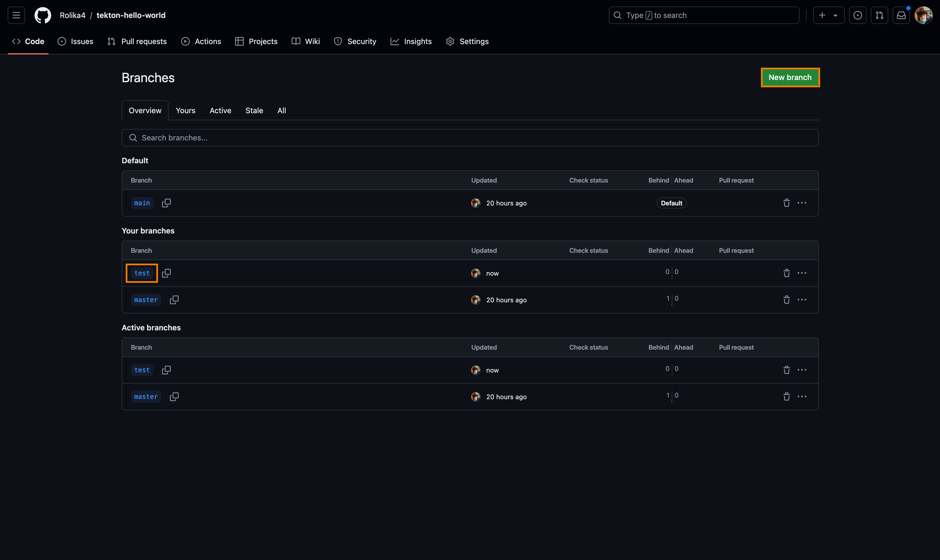Click the GitHub logo home icon
940x560 pixels.
click(43, 16)
